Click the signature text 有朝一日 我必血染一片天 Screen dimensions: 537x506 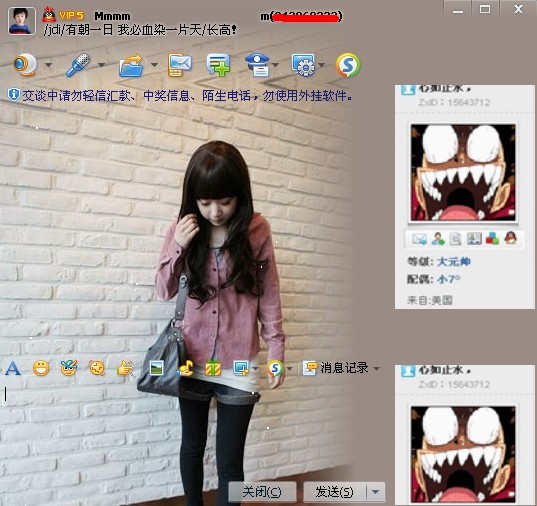click(x=134, y=30)
